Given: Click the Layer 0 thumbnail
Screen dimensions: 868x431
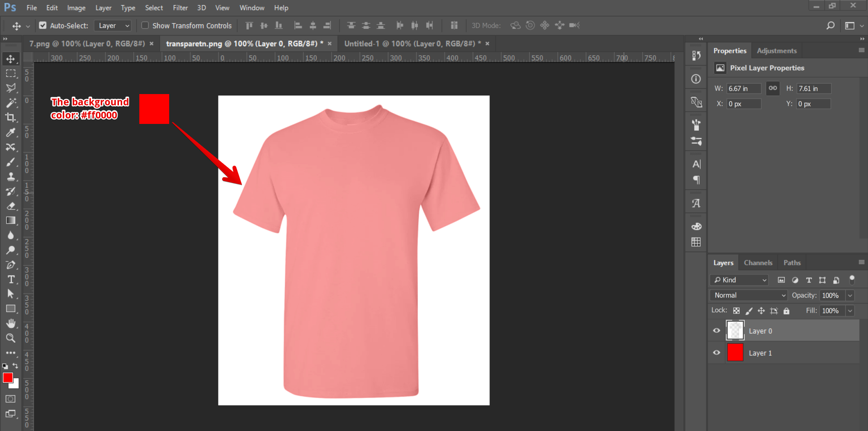Looking at the screenshot, I should click(735, 331).
